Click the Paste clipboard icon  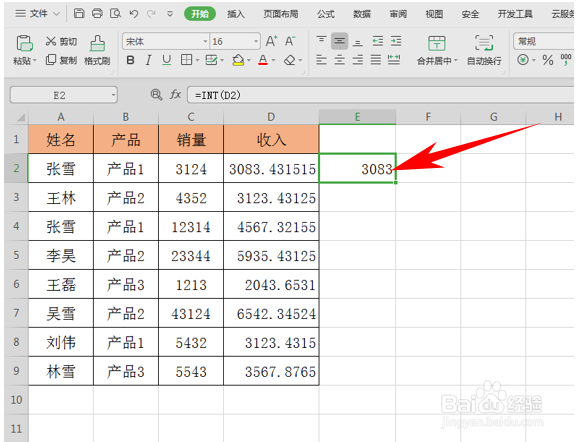click(24, 43)
